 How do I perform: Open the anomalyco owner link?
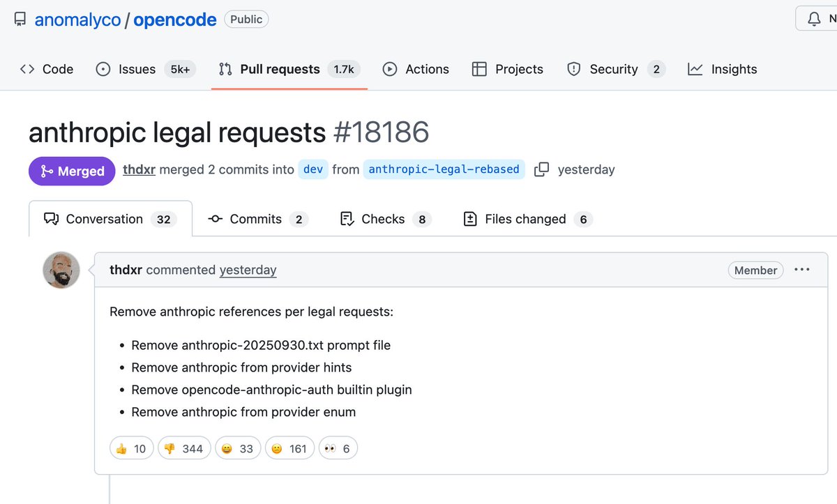78,20
